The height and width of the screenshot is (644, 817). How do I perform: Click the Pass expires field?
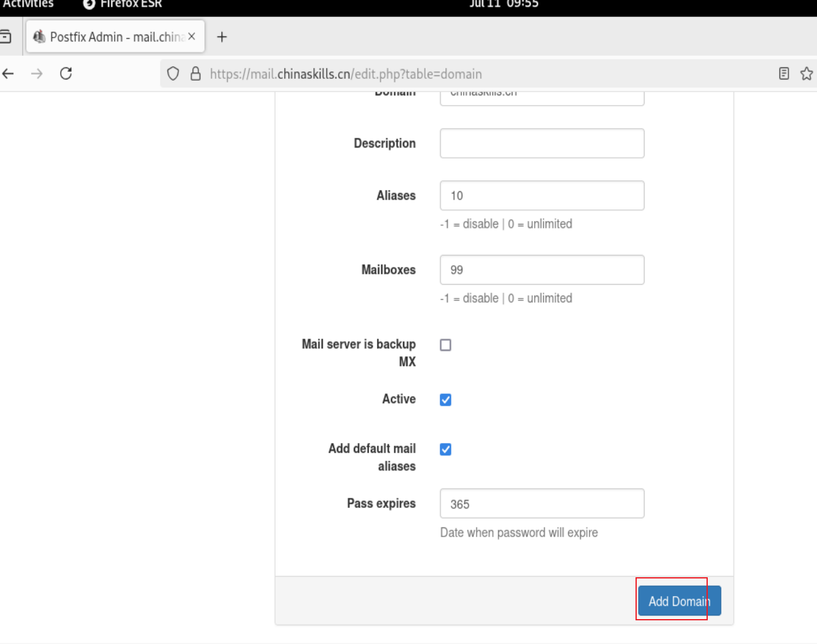point(542,504)
